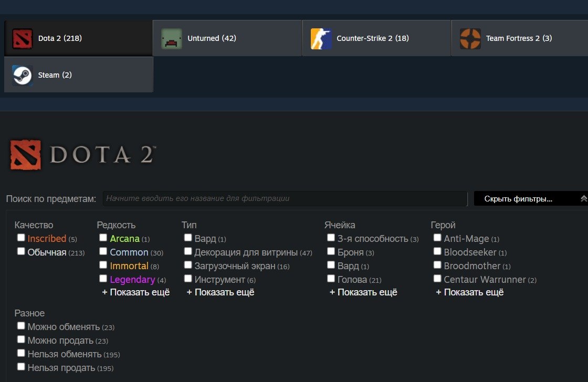Viewport: 588px width, 382px height.
Task: Tick the Броня slot checkbox
Action: [331, 251]
